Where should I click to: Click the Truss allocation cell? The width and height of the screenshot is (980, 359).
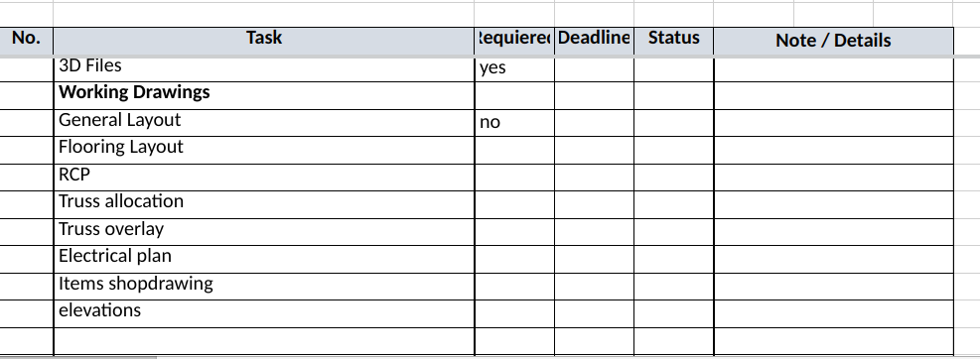coord(264,204)
